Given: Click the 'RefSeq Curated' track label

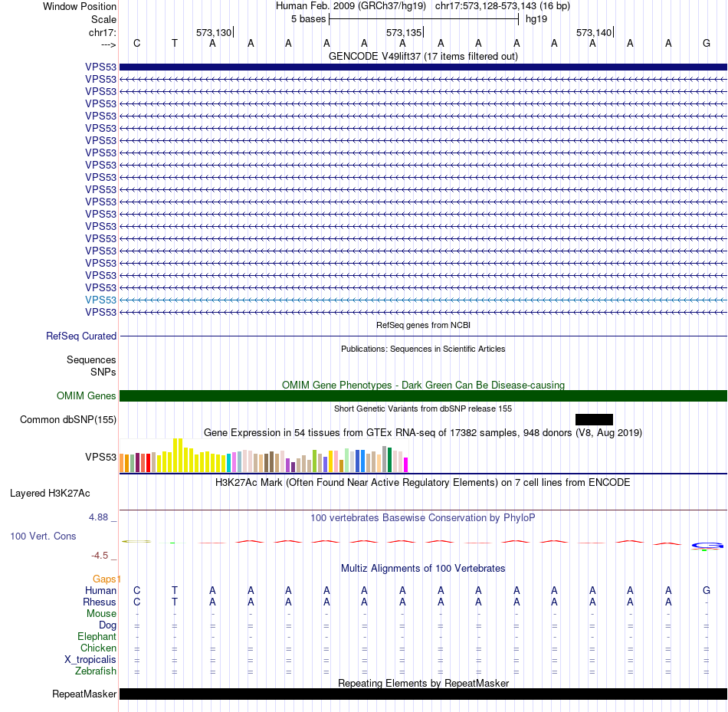Looking at the screenshot, I should click(81, 336).
